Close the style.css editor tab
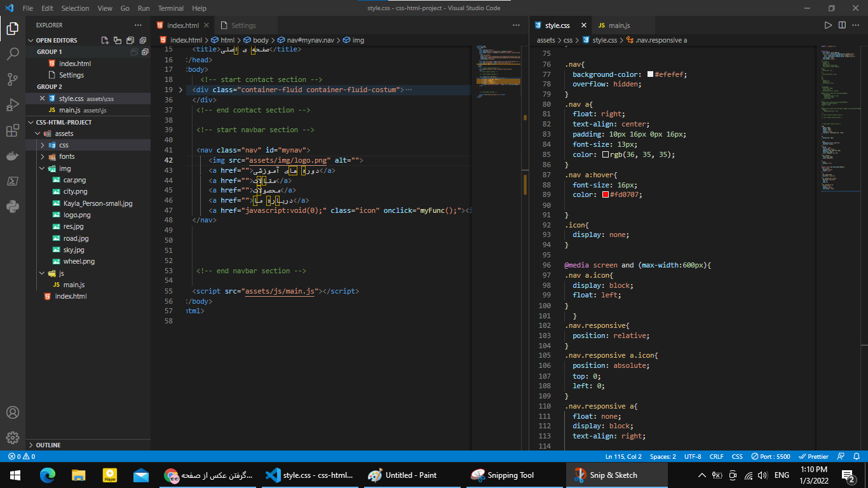The image size is (868, 488). [x=584, y=25]
